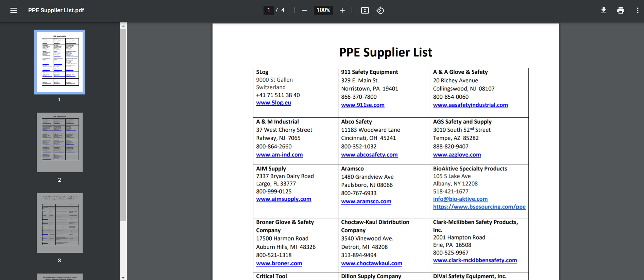The height and width of the screenshot is (280, 644).
Task: Click the fit to page icon
Action: point(365,11)
